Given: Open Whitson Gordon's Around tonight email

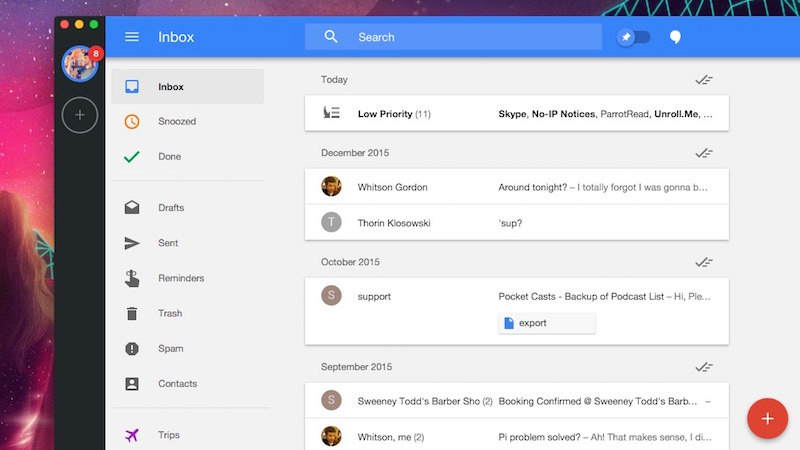Looking at the screenshot, I should coord(517,187).
